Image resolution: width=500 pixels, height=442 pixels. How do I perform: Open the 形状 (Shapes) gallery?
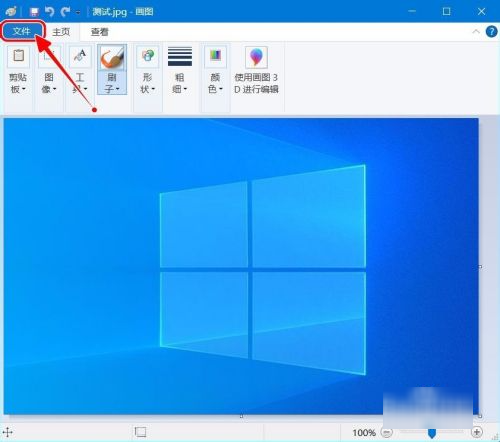point(148,70)
